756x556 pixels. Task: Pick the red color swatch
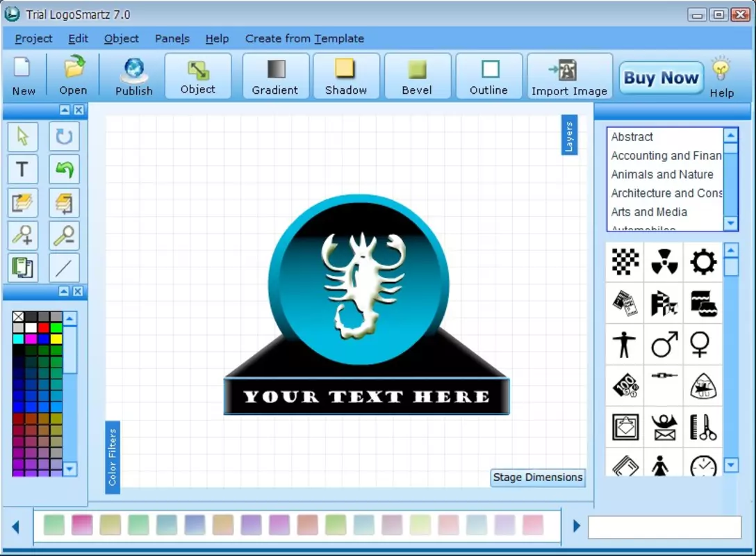coord(43,329)
